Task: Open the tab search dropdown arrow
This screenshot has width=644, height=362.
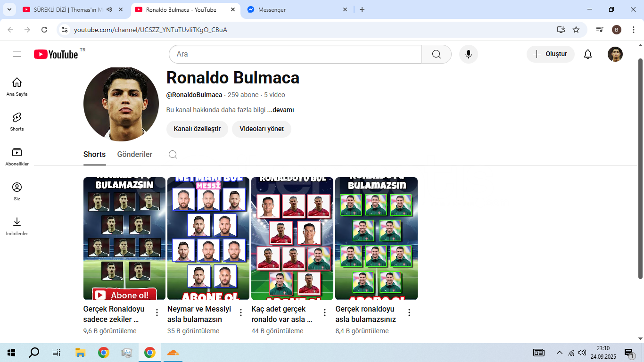Action: coord(9,9)
